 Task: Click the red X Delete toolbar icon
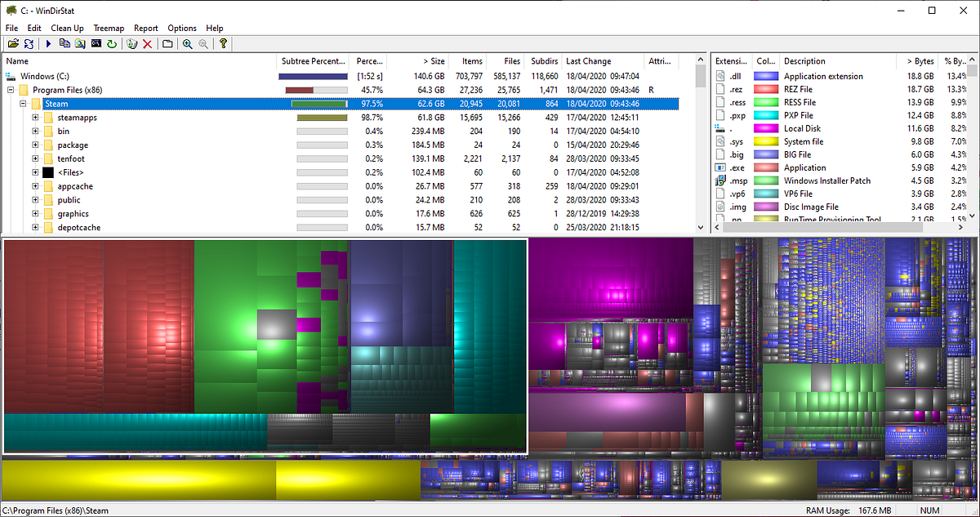148,43
